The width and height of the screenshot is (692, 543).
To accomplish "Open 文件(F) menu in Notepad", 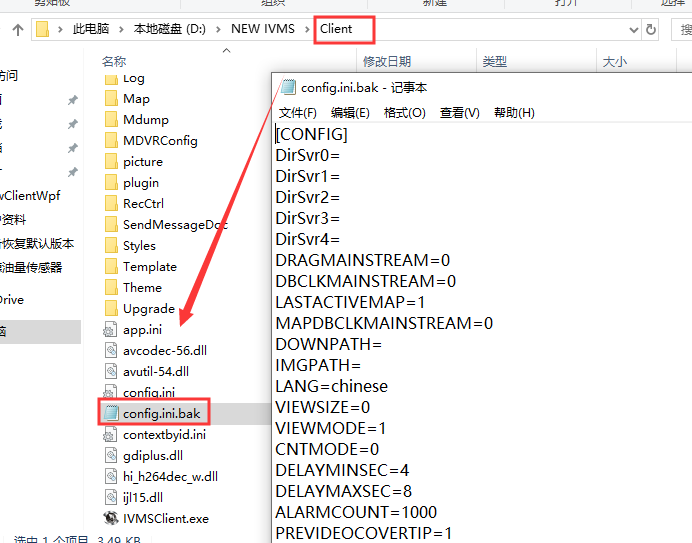I will tap(298, 113).
